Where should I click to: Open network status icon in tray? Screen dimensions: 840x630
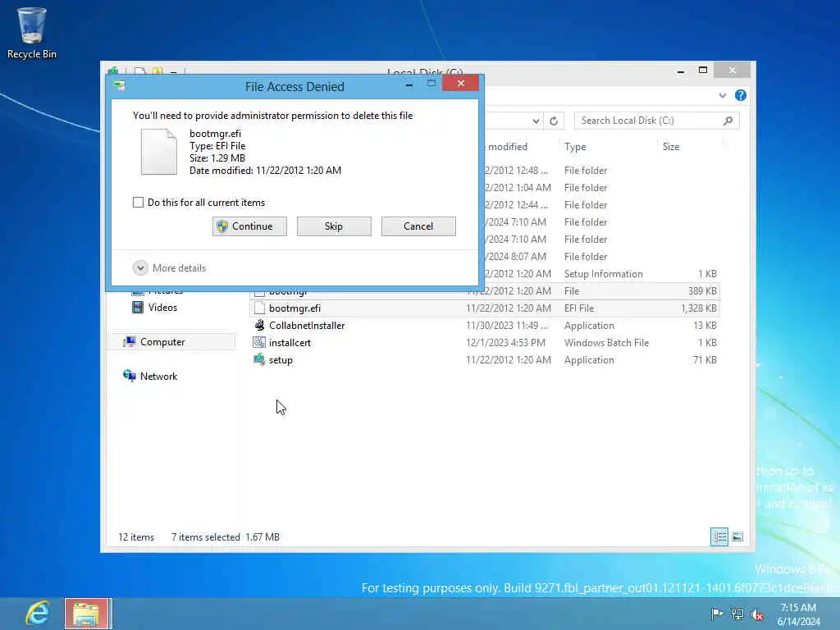click(x=737, y=614)
